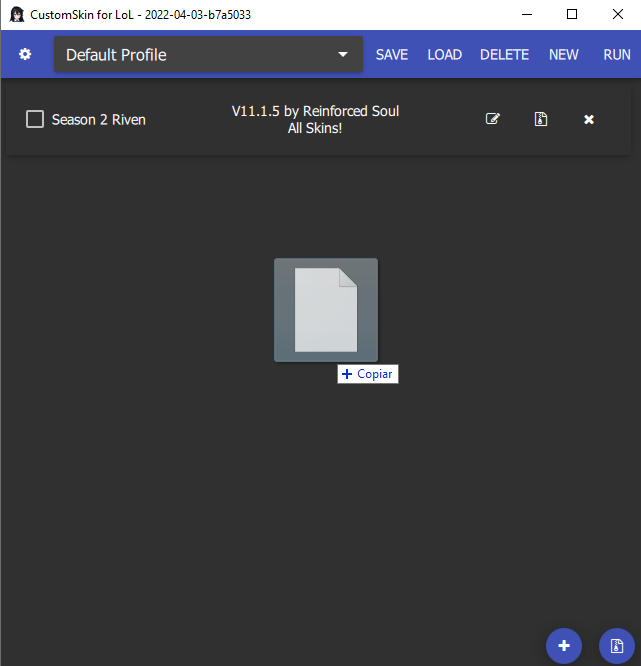The image size is (641, 666).
Task: Click the V11.1.5 by Reinforced Soul description
Action: pyautogui.click(x=315, y=119)
